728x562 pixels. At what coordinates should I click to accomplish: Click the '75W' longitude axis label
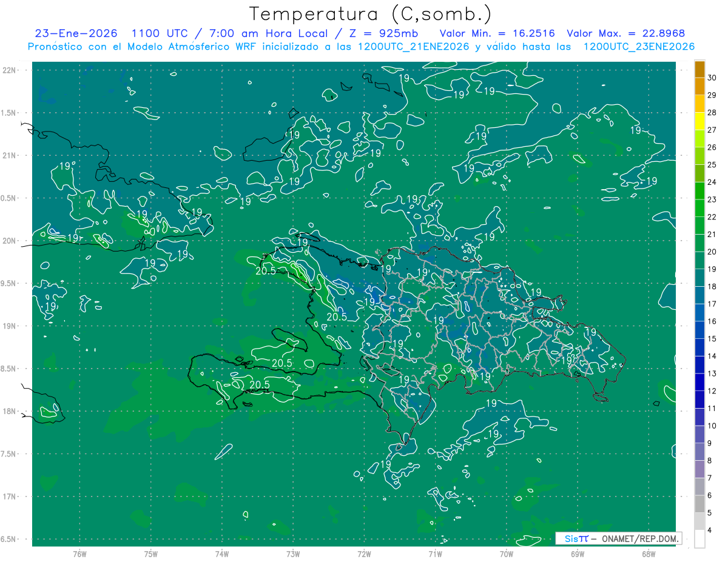pos(151,554)
